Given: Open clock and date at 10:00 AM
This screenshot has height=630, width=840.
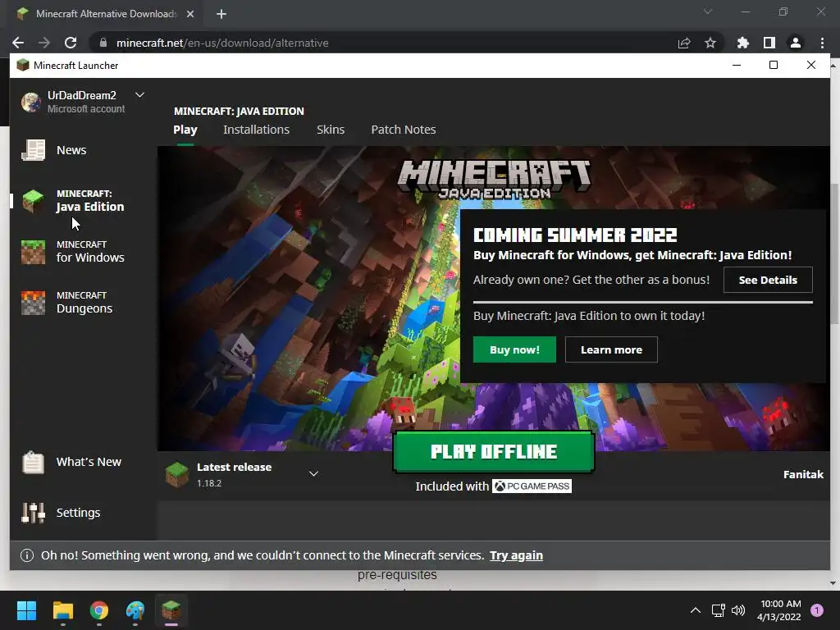Looking at the screenshot, I should (779, 610).
